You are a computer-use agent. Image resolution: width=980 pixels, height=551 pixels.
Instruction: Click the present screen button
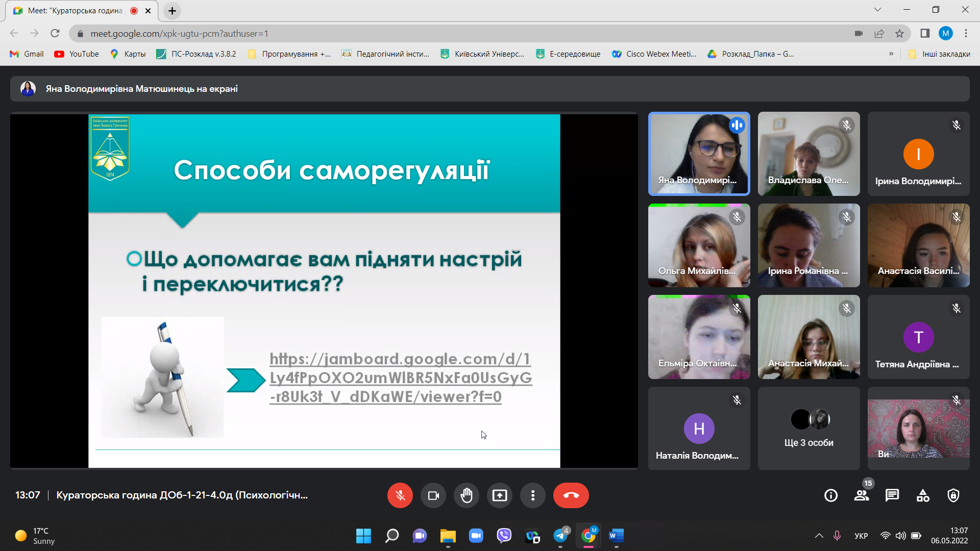point(499,495)
